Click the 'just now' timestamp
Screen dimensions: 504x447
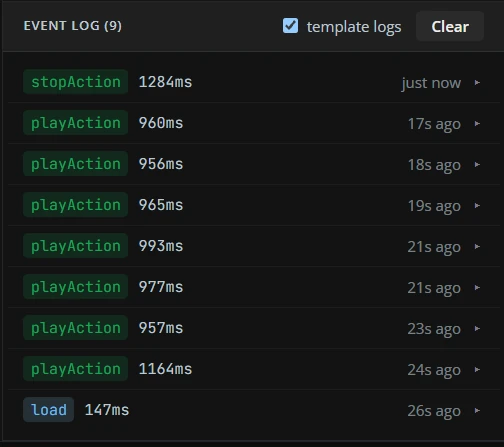point(431,83)
